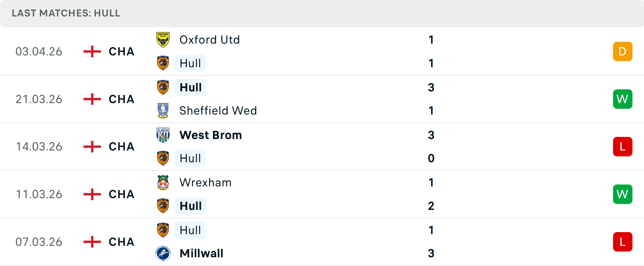Image resolution: width=644 pixels, height=266 pixels.
Task: Expand the LAST MATCHES: HULL section
Action: click(x=66, y=13)
